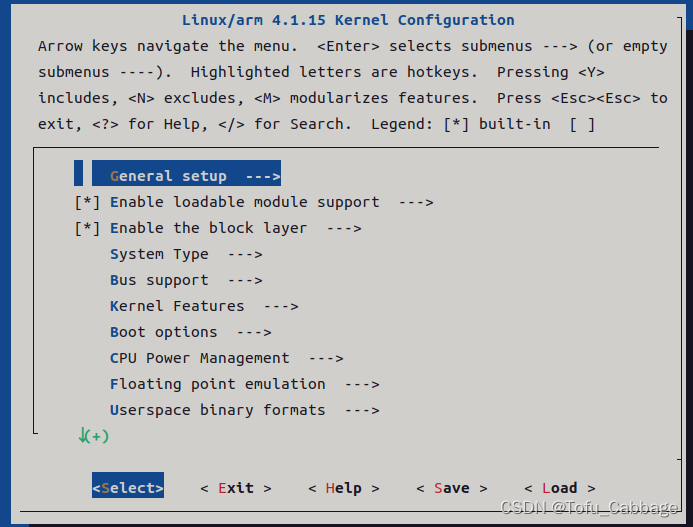Click the Save button
This screenshot has height=527, width=693.
452,488
